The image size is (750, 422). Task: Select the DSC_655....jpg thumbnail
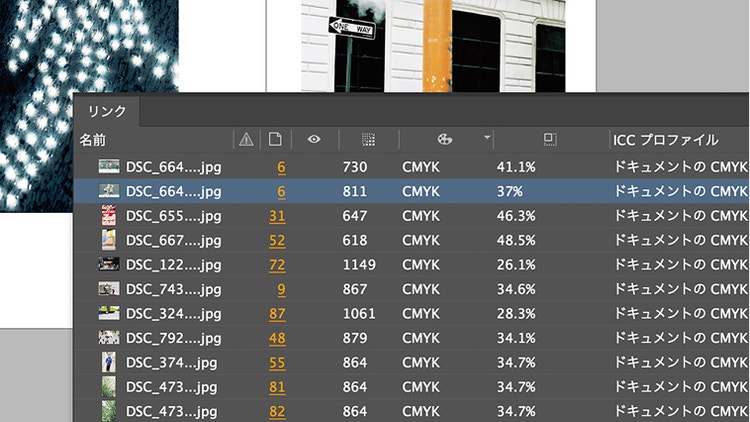[109, 215]
